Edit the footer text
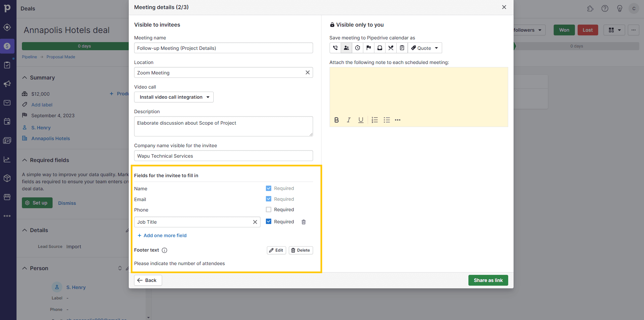 [276, 250]
